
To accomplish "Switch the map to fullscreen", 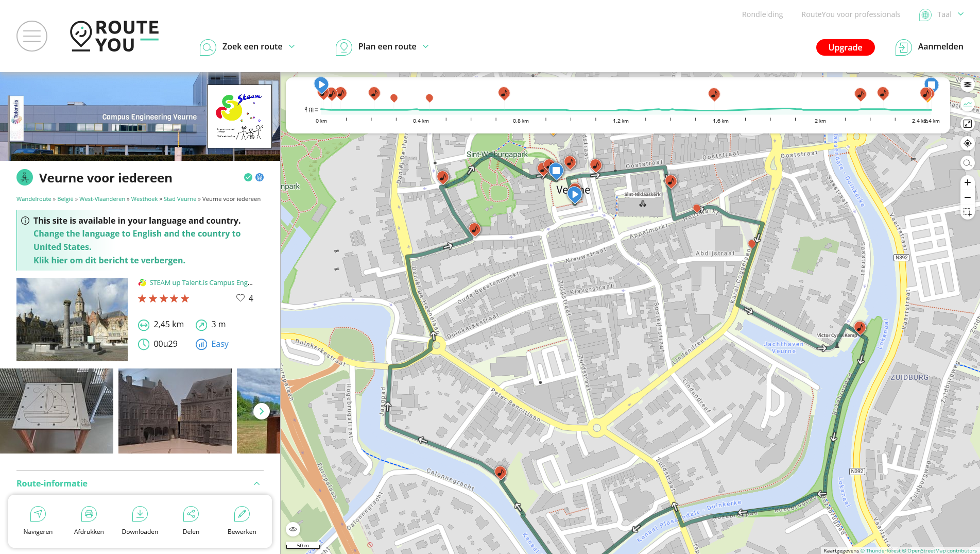I will point(968,124).
